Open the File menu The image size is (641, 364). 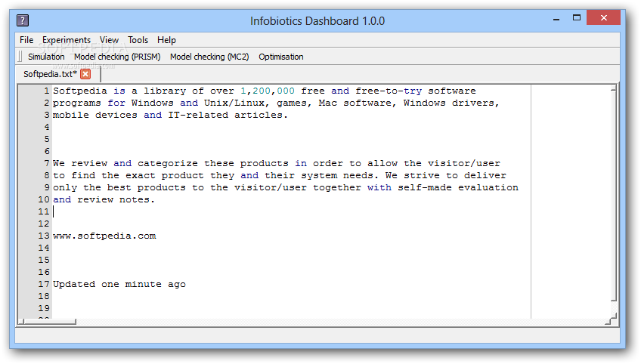point(26,40)
